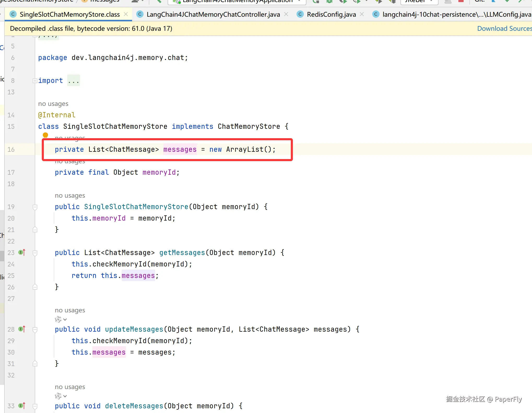532x413 pixels.
Task: Click the implements gutter icon beside deleteMessages
Action: coord(22,406)
